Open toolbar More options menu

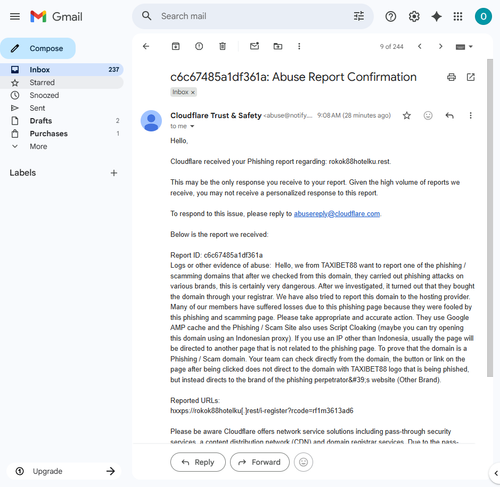coord(299,46)
